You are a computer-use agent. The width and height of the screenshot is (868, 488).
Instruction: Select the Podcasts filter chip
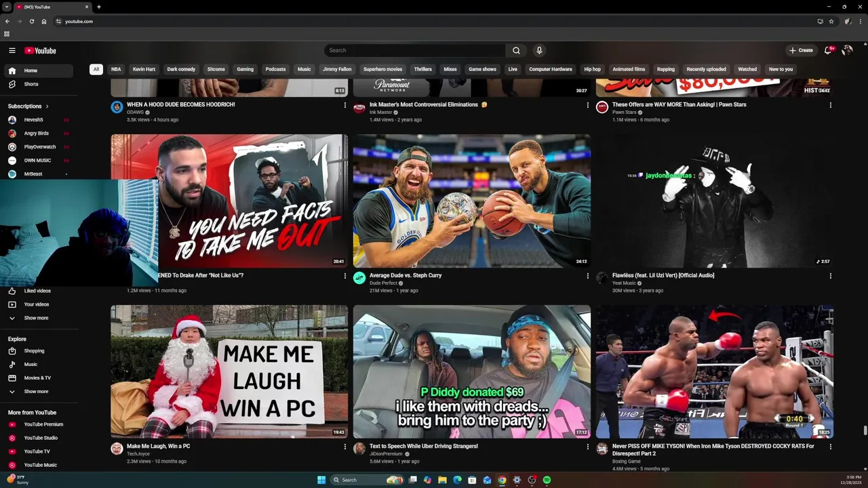pyautogui.click(x=275, y=69)
